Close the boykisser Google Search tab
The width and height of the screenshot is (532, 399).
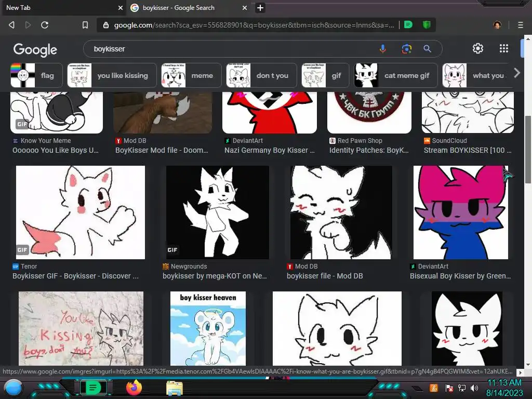click(245, 8)
